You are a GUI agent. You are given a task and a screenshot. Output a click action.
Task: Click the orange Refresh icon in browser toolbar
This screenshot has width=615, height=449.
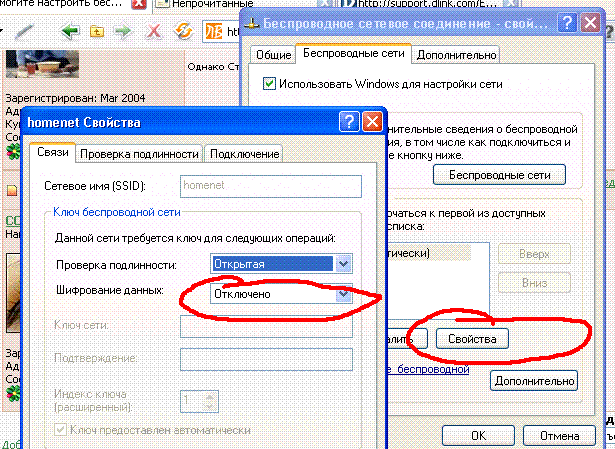click(183, 31)
